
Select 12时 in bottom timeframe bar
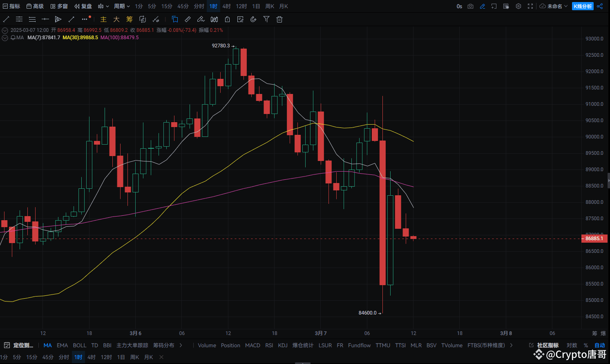click(106, 357)
